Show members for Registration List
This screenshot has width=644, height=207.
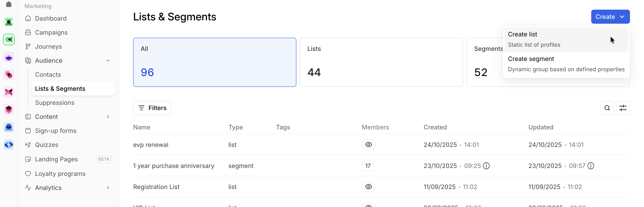pos(368,187)
